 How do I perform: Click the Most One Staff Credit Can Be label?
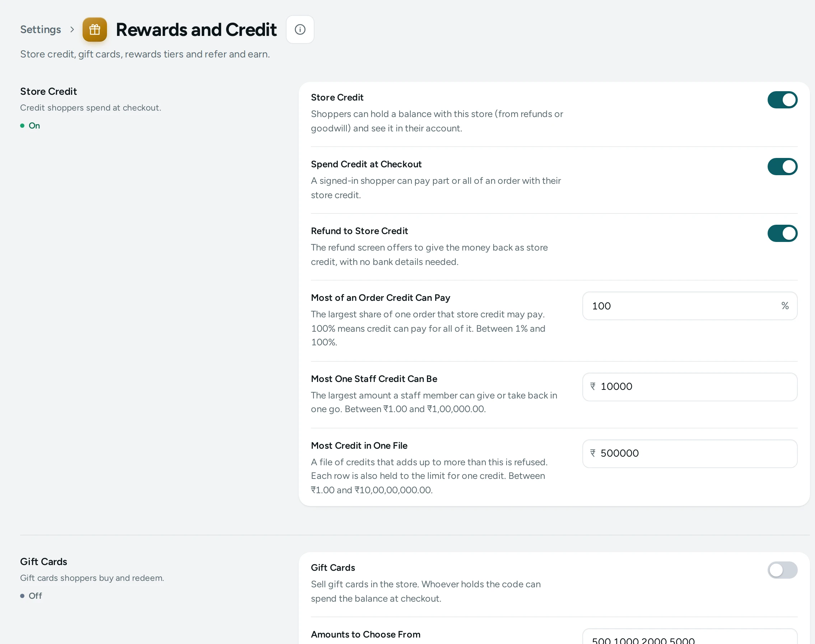374,379
